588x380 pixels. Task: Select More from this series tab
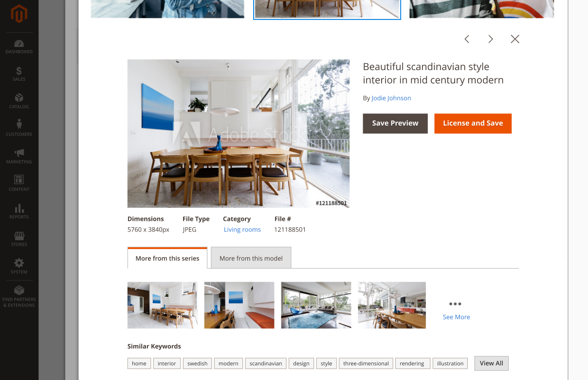[167, 258]
